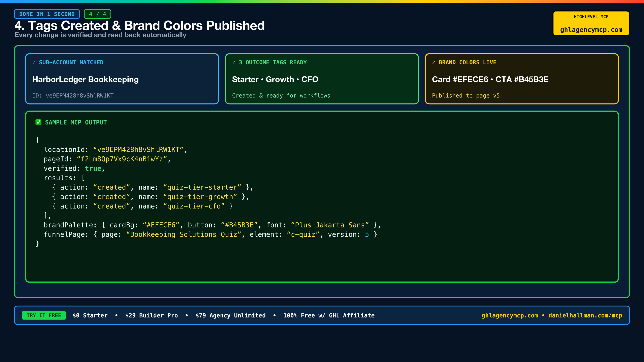
Task: Click the verified: true value
Action: [x=93, y=168]
